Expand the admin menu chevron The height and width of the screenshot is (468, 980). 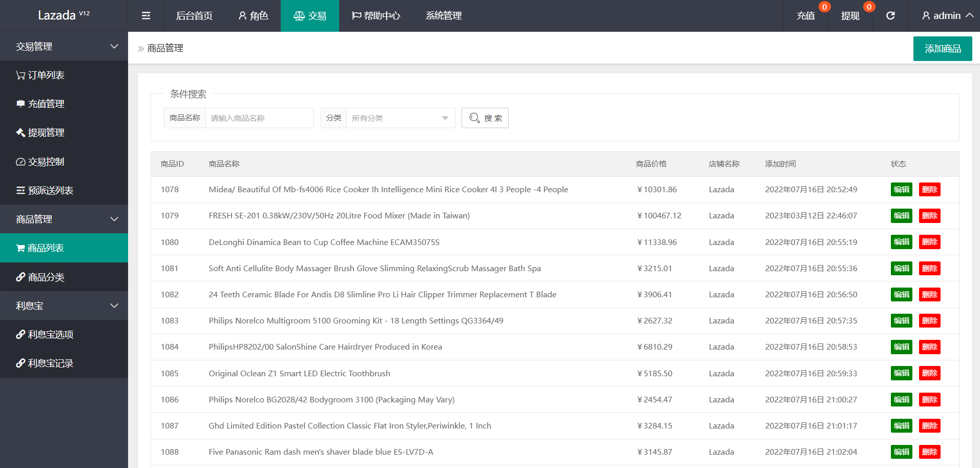pos(969,15)
